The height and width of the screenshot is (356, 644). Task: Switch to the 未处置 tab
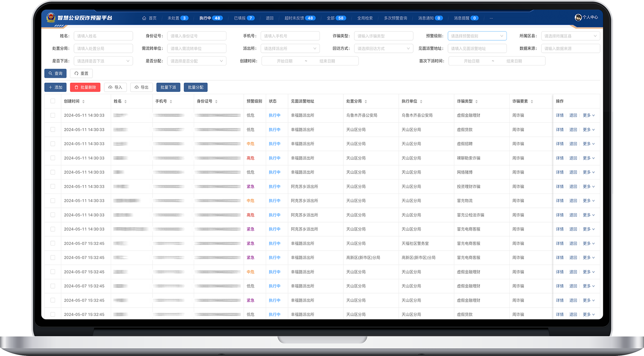tap(177, 18)
